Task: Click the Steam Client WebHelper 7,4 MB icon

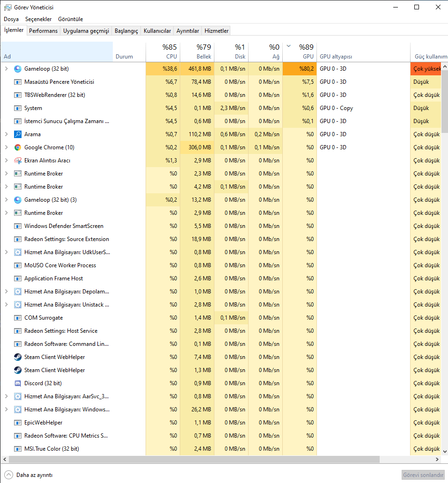Action: (18, 357)
